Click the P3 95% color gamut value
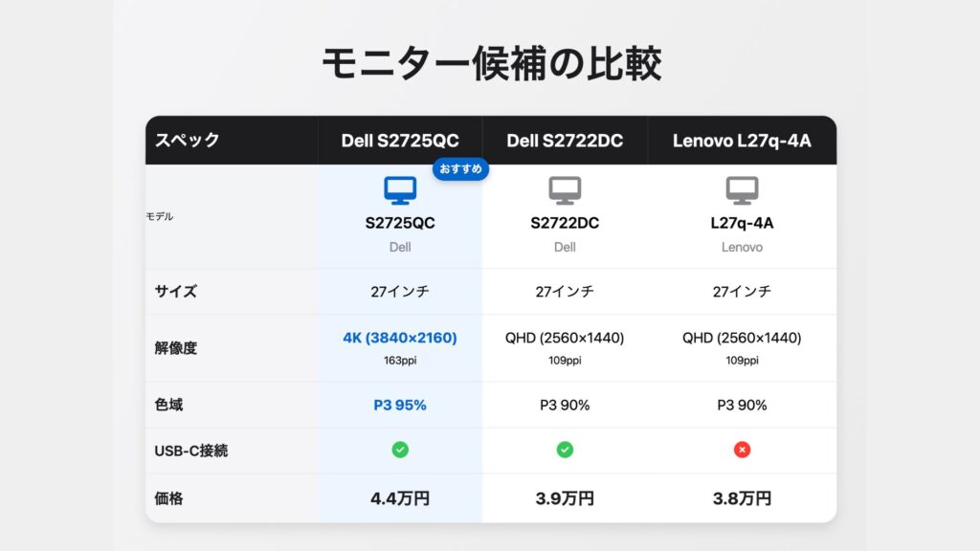 pyautogui.click(x=400, y=405)
